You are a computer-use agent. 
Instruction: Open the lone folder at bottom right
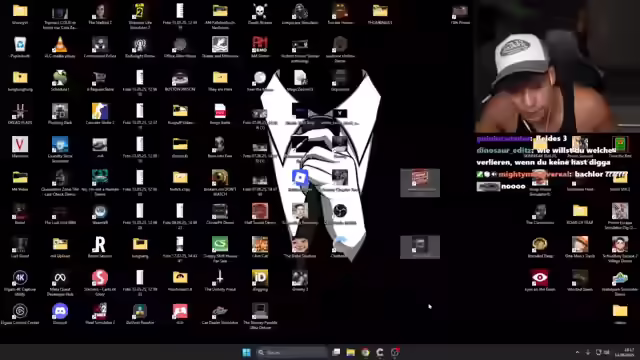coord(620,311)
